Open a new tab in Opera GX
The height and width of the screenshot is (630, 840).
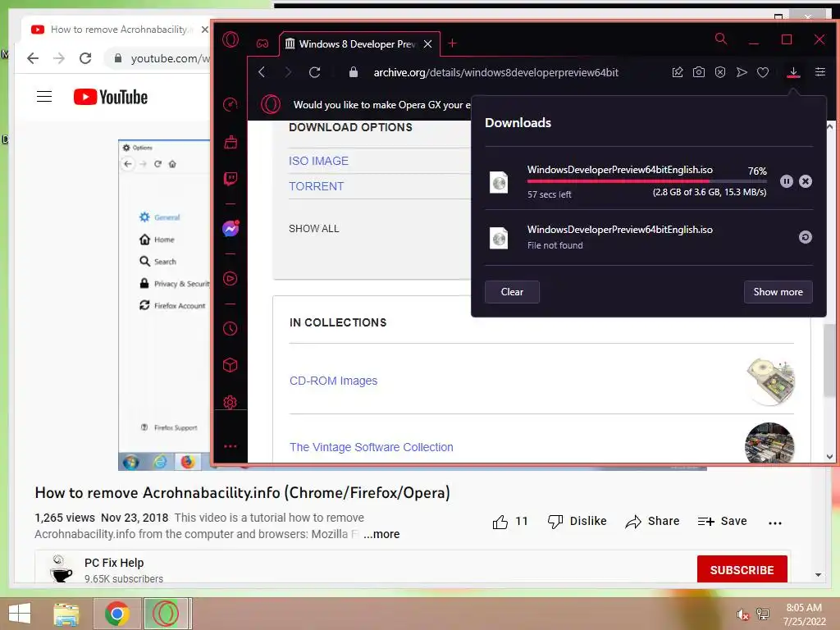tap(452, 43)
